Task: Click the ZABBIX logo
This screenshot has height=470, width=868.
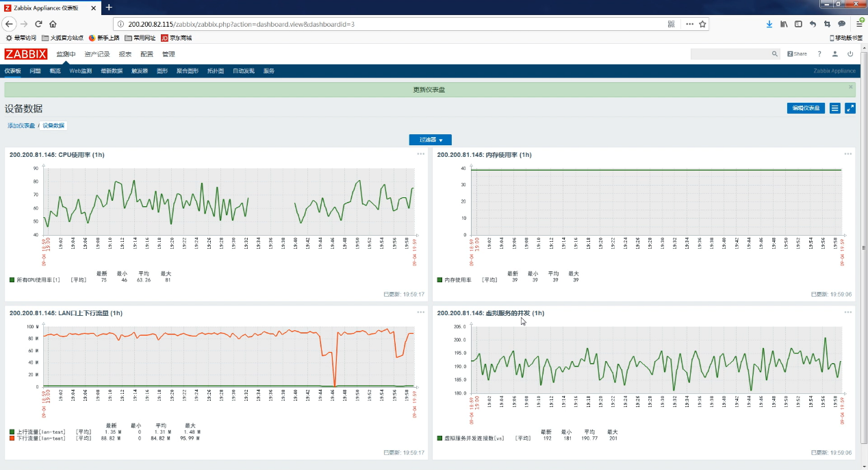Action: coord(26,54)
